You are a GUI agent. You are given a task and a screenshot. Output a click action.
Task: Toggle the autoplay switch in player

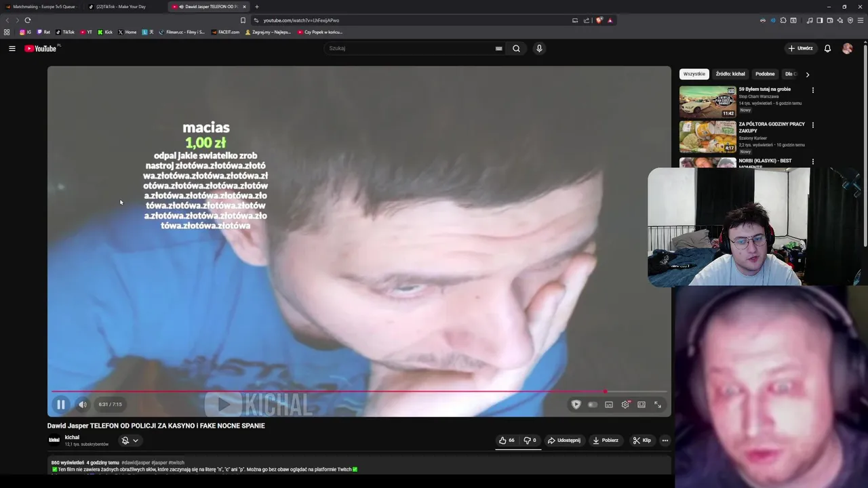pyautogui.click(x=593, y=405)
